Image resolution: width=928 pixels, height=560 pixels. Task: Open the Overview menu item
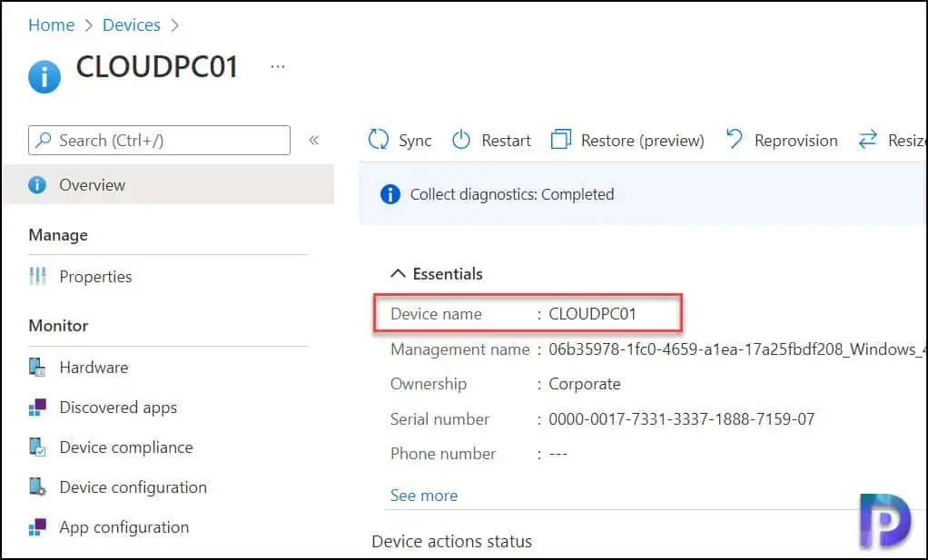pyautogui.click(x=168, y=184)
